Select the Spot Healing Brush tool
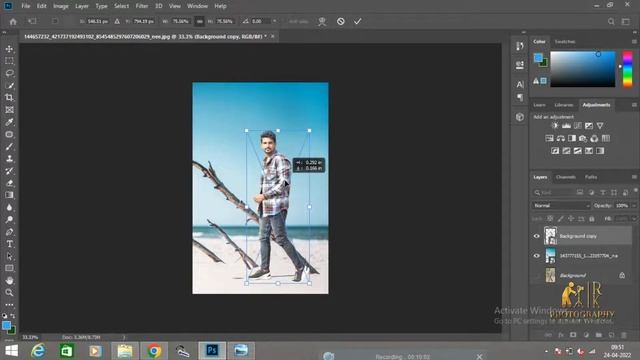640x360 pixels. coord(9,134)
